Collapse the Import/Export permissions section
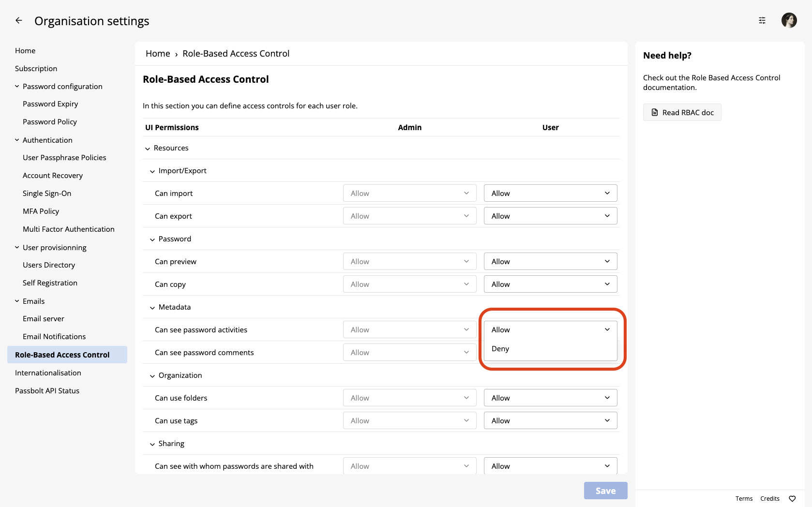 (152, 171)
